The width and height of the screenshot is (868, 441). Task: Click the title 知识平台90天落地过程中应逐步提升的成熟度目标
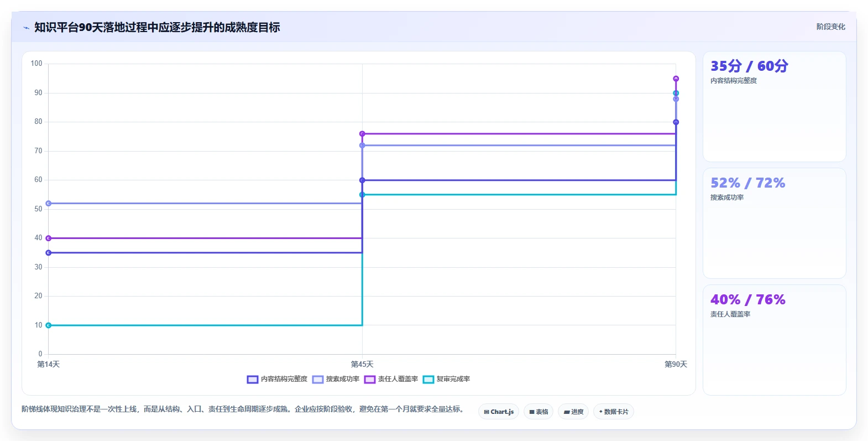(x=157, y=27)
